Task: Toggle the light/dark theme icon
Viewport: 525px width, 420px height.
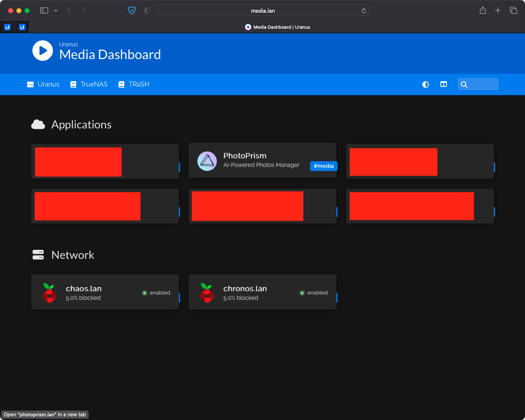Action: (x=426, y=84)
